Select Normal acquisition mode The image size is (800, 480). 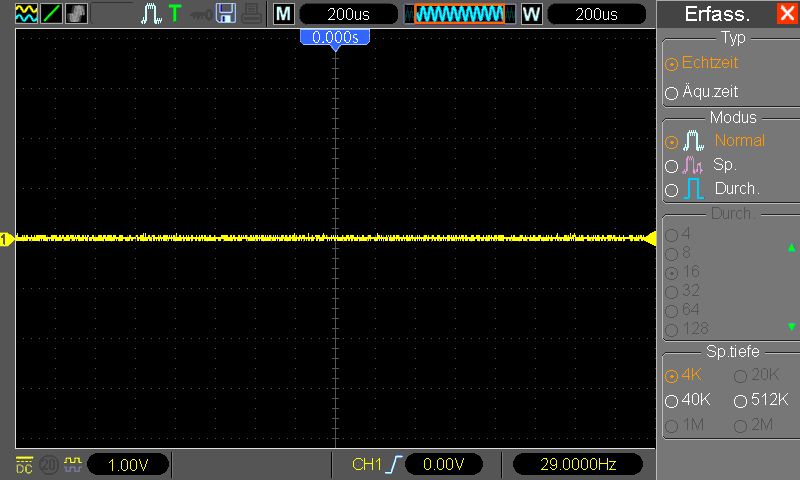click(x=715, y=140)
